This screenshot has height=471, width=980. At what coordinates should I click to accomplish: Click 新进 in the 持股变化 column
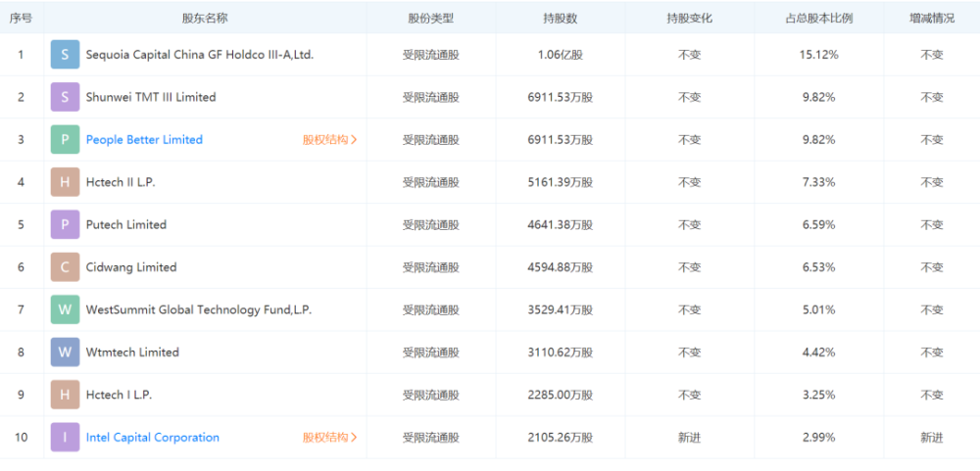[689, 438]
